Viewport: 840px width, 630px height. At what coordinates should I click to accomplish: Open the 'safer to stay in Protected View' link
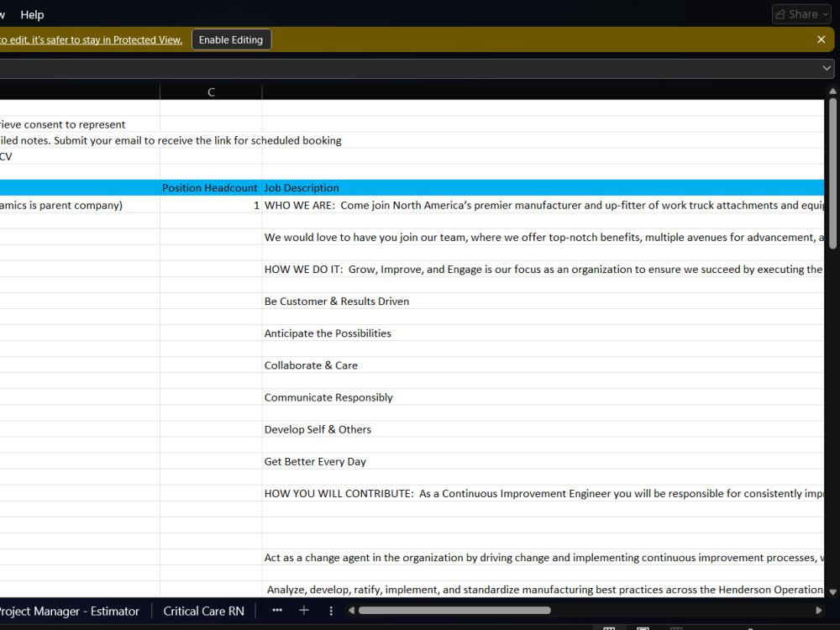91,39
